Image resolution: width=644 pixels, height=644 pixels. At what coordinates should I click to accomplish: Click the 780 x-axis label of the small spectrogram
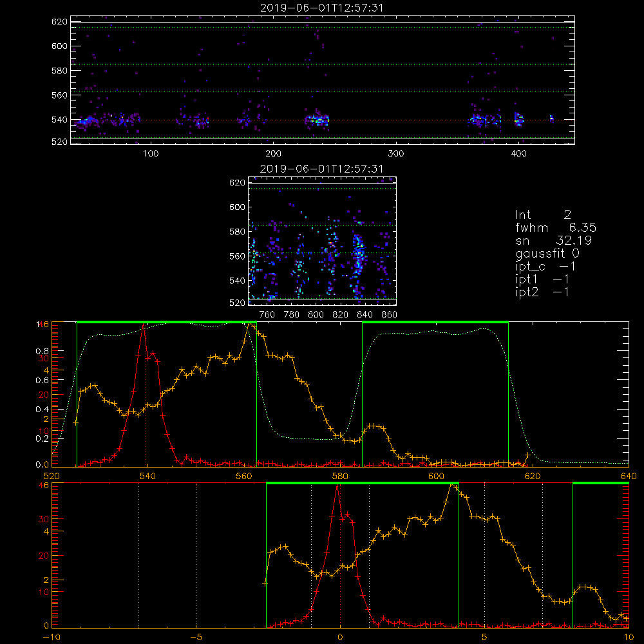pos(291,315)
